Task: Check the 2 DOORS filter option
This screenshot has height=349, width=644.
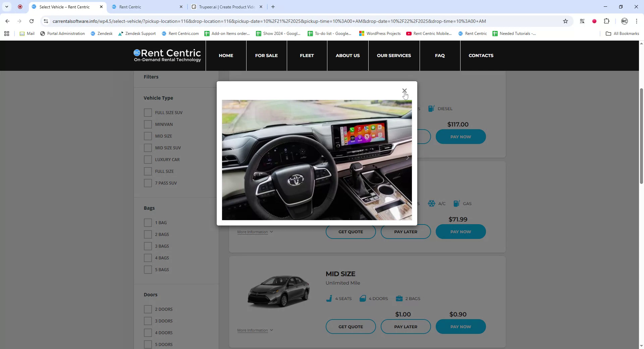Action: point(148,309)
